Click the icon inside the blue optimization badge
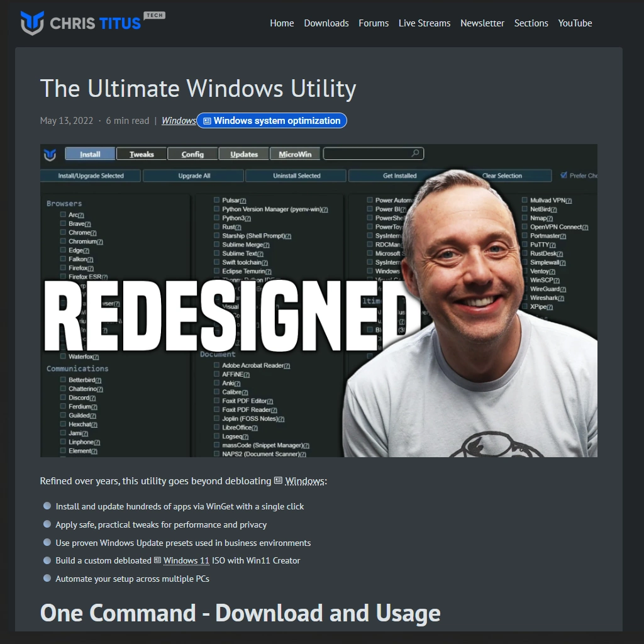This screenshot has height=644, width=644. click(x=207, y=121)
